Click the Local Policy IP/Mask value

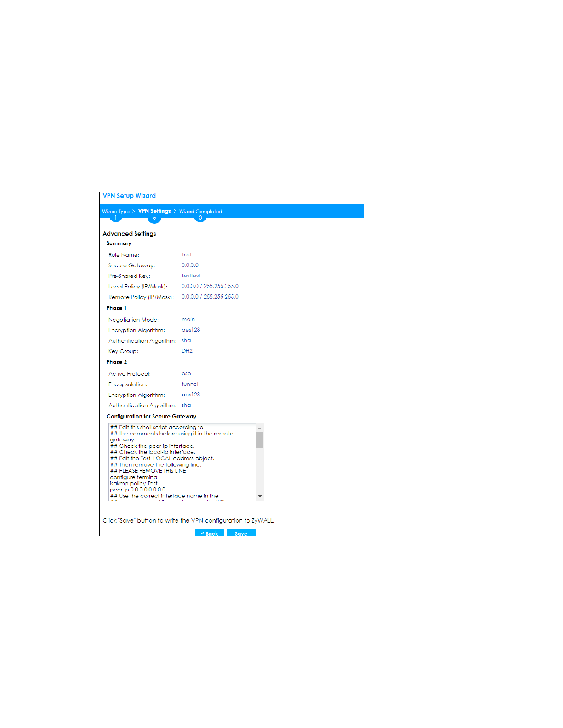(210, 286)
